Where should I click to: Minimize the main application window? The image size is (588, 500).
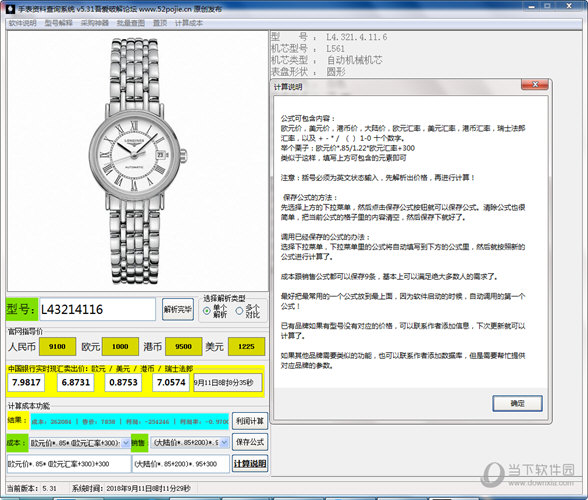532,6
